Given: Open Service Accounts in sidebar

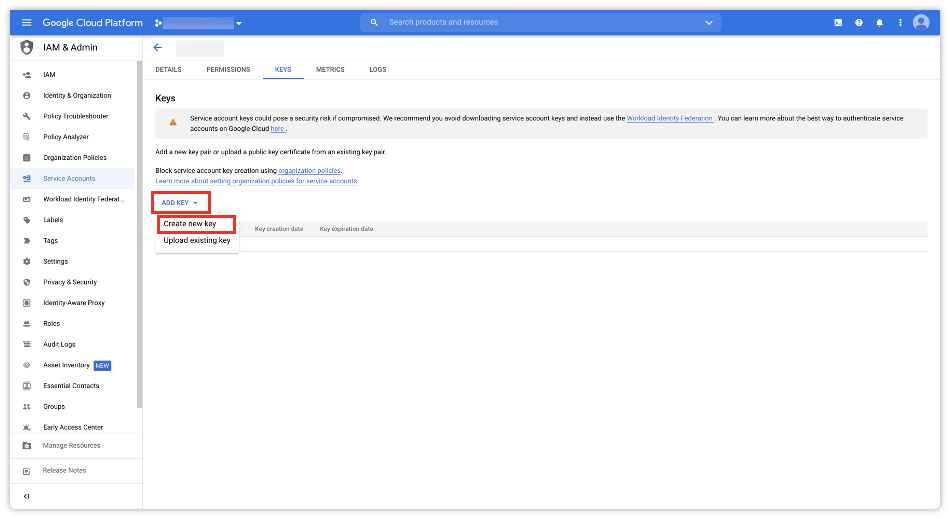Looking at the screenshot, I should [69, 179].
